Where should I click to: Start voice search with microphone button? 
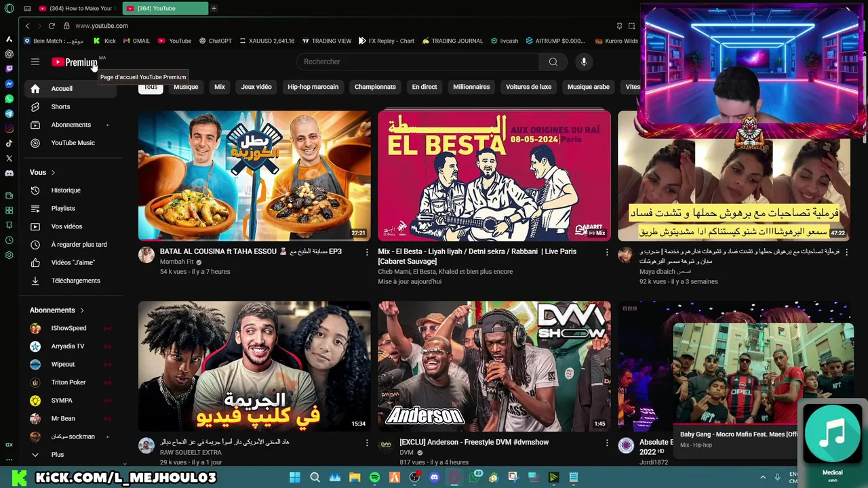pyautogui.click(x=584, y=62)
